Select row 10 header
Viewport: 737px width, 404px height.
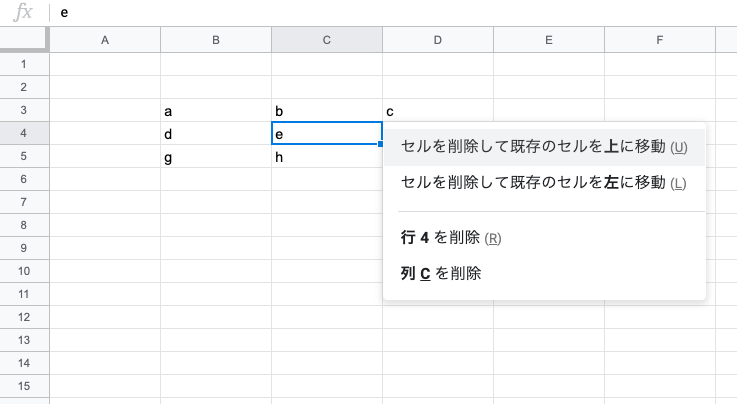(24, 272)
